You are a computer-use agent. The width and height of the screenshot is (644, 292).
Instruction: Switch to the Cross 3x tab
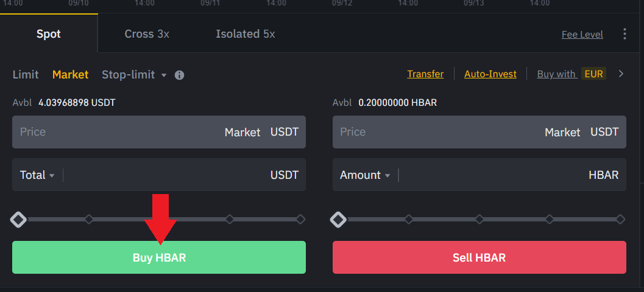[x=147, y=34]
